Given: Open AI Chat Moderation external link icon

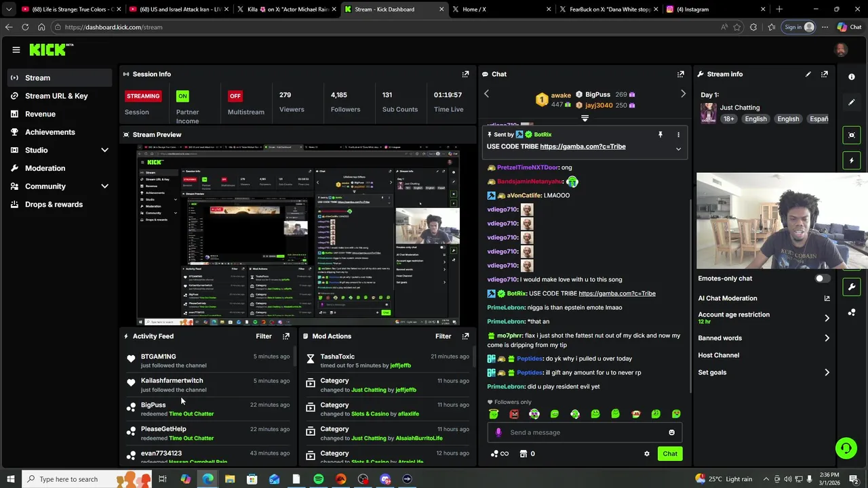Looking at the screenshot, I should coord(827,298).
